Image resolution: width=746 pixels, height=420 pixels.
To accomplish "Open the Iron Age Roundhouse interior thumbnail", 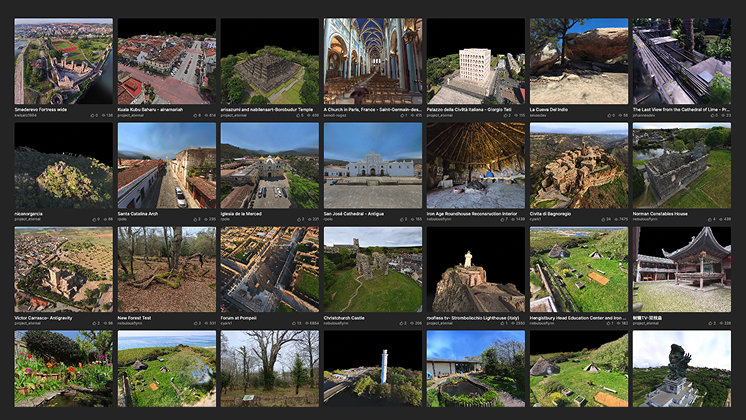I will (x=476, y=166).
